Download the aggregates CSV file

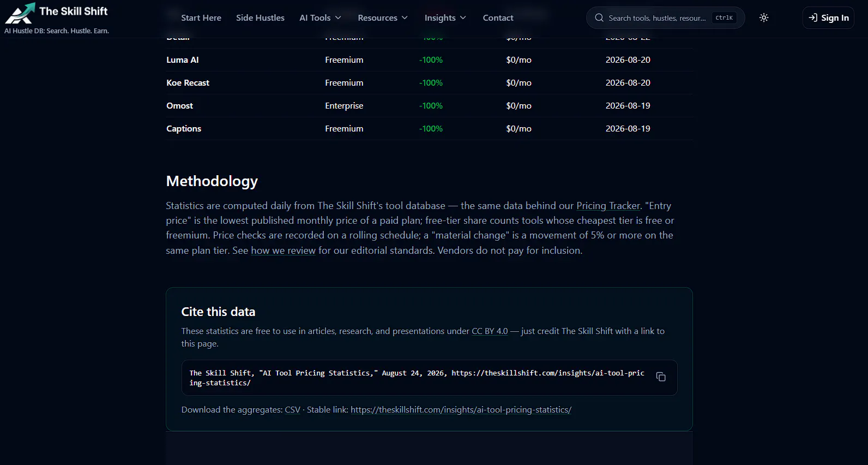(293, 410)
